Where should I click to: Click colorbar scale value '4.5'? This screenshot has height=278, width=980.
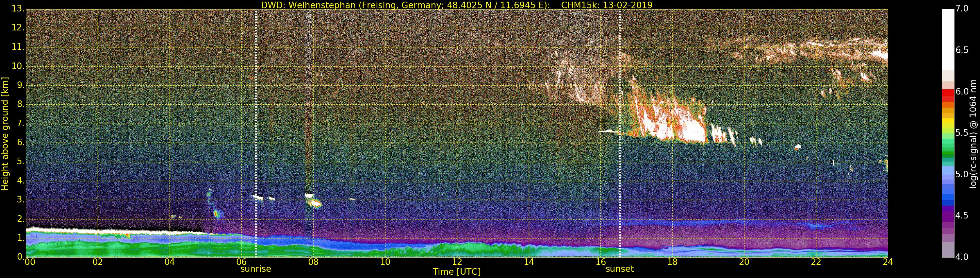pos(962,216)
